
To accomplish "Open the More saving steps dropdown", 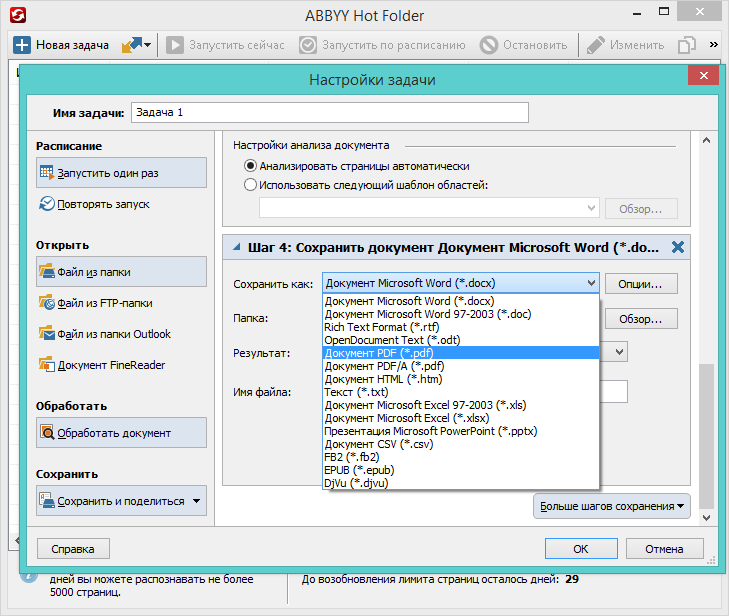I will click(x=612, y=506).
